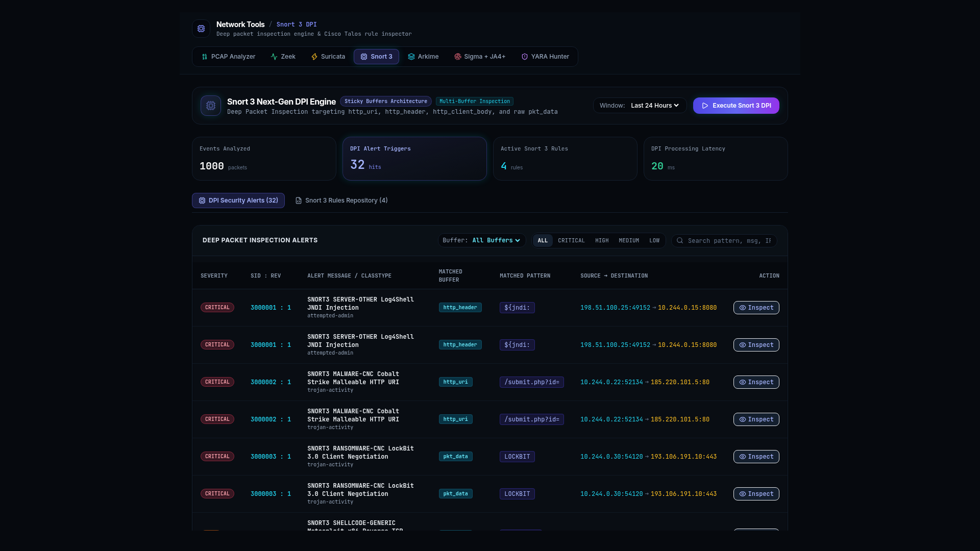Click the search pattern input field

724,240
